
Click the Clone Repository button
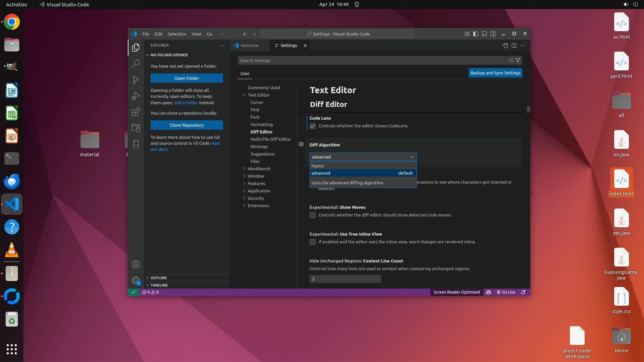pyautogui.click(x=186, y=125)
